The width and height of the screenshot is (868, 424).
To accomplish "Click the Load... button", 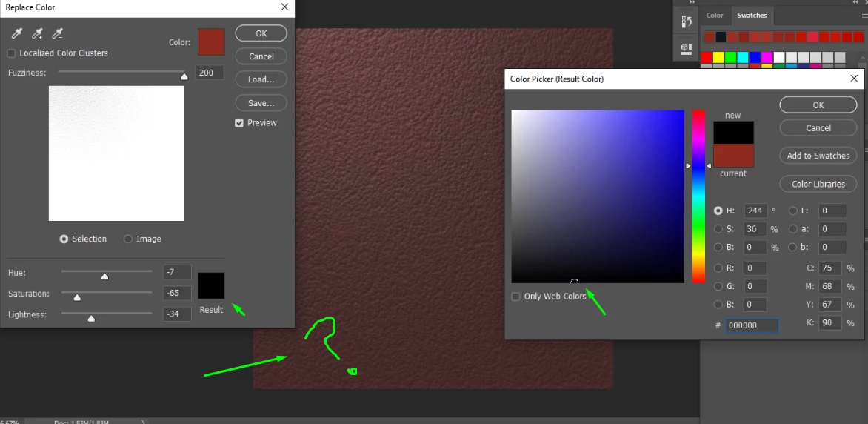I will (x=261, y=79).
